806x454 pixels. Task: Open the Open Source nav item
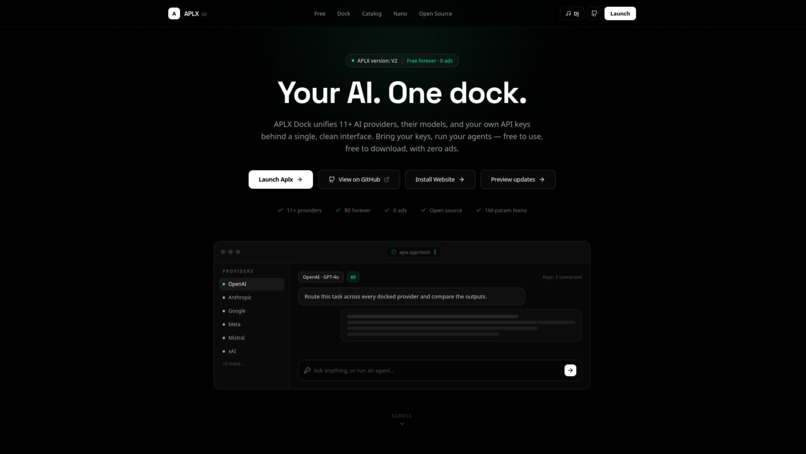click(x=435, y=14)
